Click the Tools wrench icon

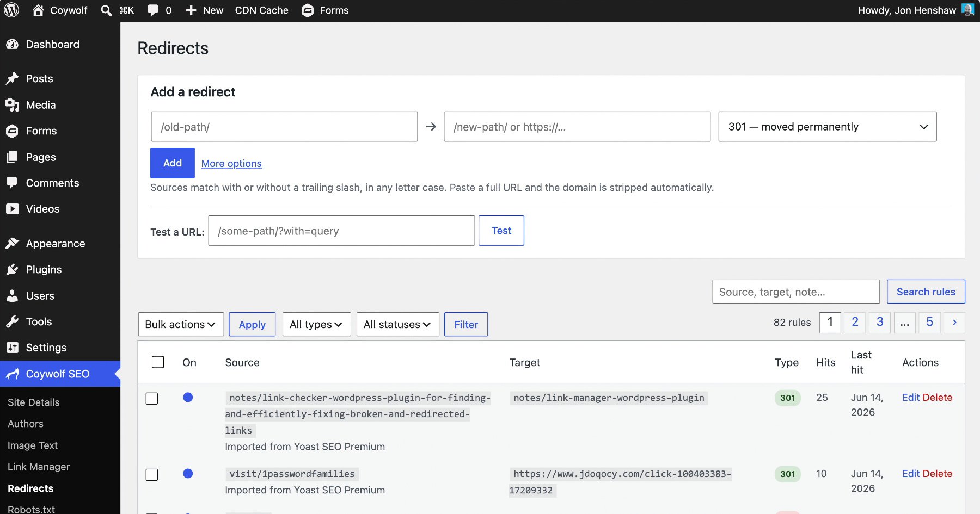(13, 321)
